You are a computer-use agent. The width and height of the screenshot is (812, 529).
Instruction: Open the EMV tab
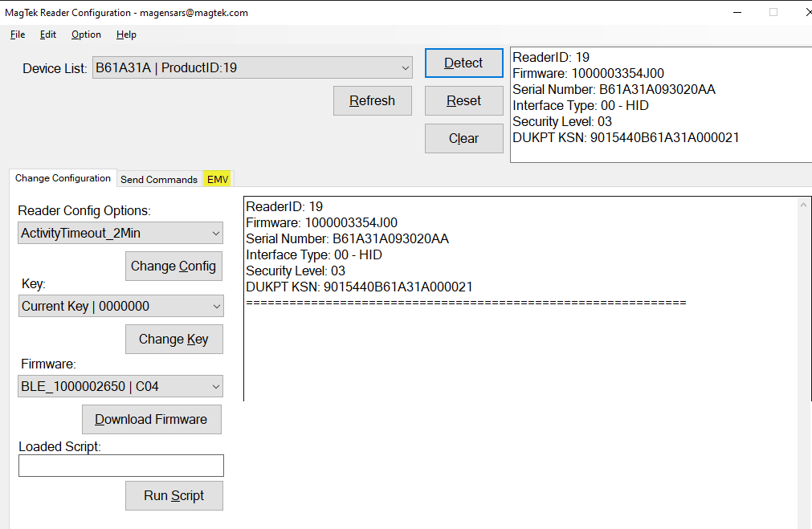(x=217, y=178)
